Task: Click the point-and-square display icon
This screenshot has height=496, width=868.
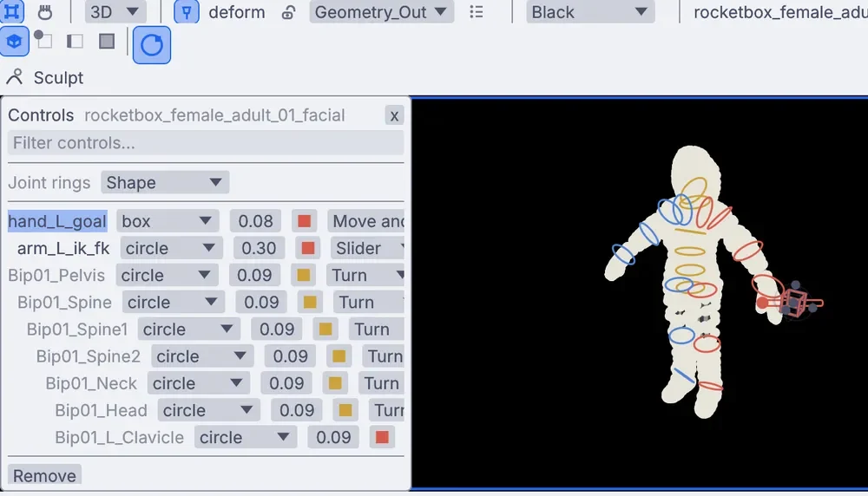Action: [x=43, y=41]
